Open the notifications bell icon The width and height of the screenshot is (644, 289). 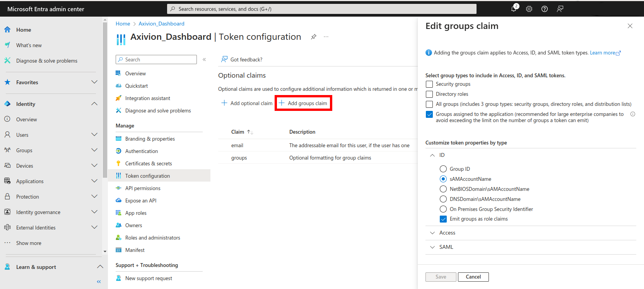coord(514,8)
